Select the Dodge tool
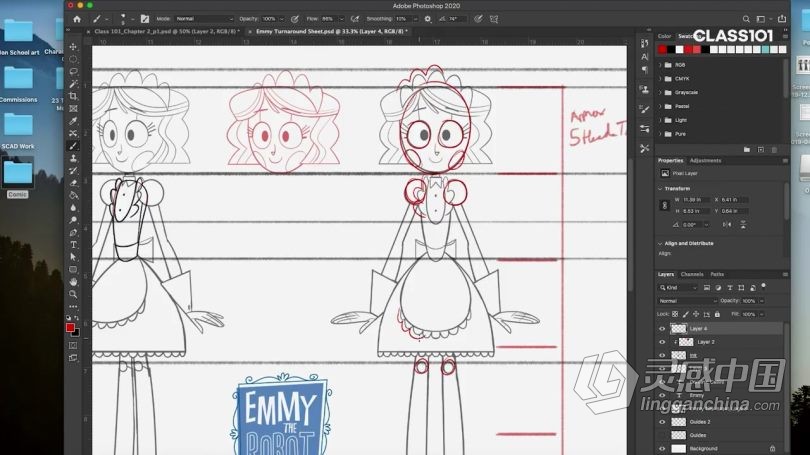 [x=73, y=220]
